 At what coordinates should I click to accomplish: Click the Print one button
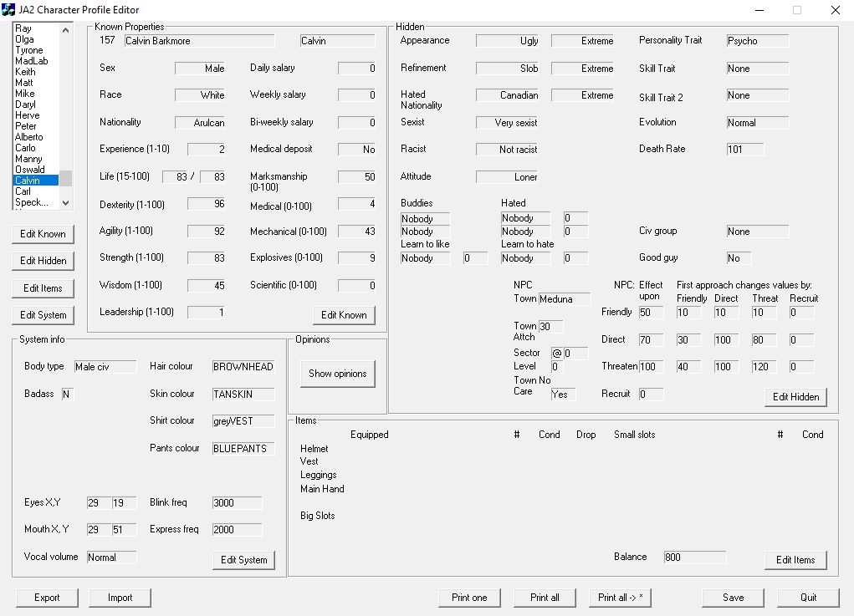click(x=469, y=598)
